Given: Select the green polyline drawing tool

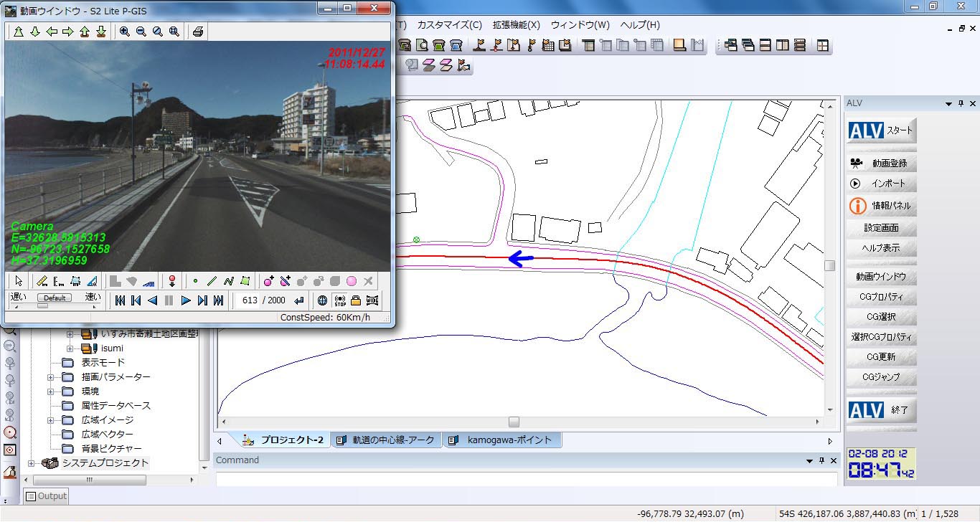Looking at the screenshot, I should tap(229, 281).
